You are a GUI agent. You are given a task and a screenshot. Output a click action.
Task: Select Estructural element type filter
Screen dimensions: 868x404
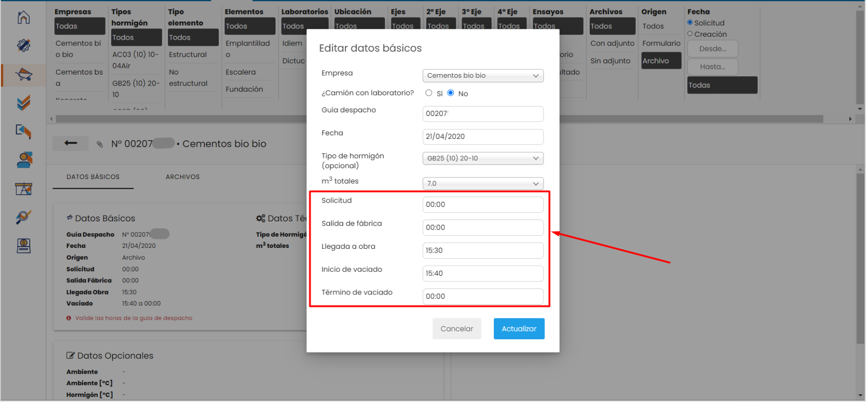(x=188, y=55)
